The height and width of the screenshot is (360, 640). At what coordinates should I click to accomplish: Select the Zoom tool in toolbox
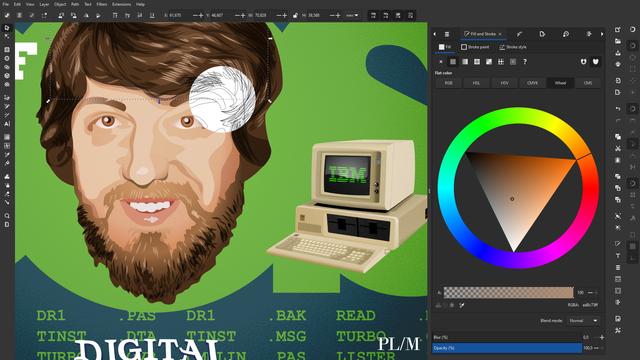tap(7, 216)
